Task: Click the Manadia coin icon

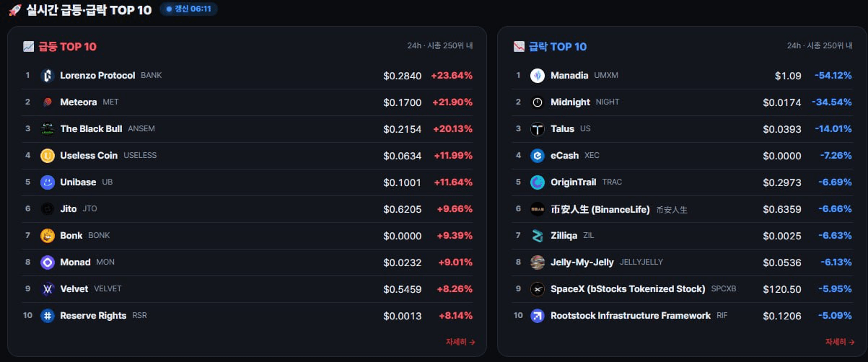Action: tap(538, 76)
